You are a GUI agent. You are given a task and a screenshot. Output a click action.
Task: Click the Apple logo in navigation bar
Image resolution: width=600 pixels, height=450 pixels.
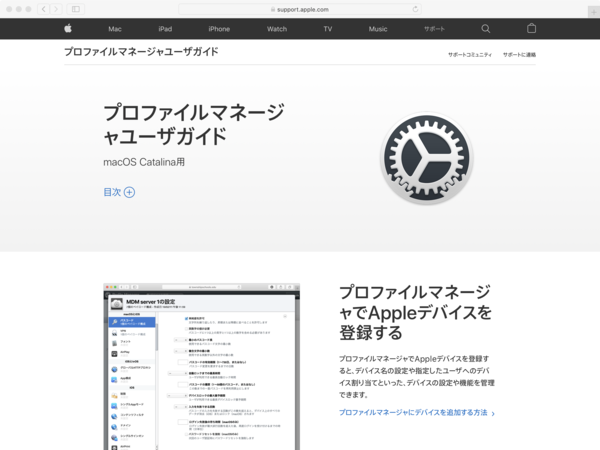coord(68,28)
